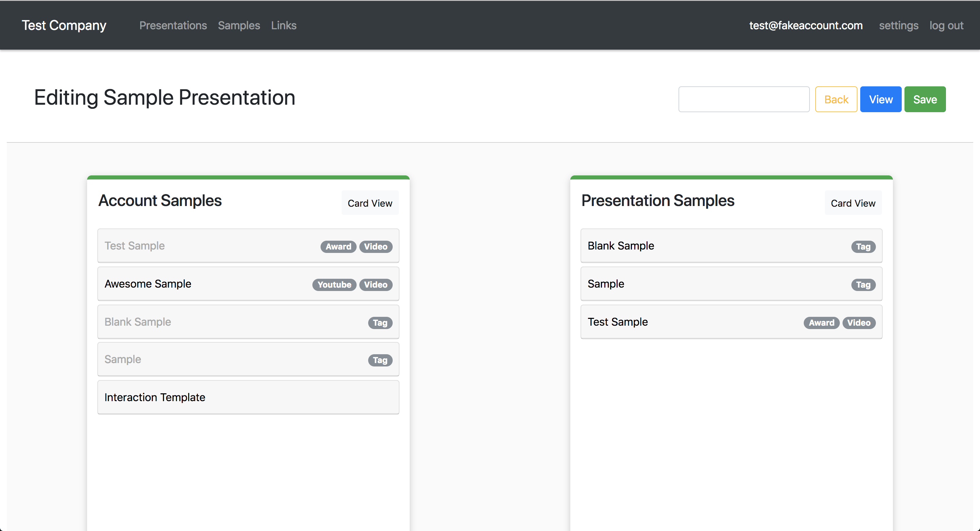
Task: Open the Links nav item
Action: click(283, 25)
